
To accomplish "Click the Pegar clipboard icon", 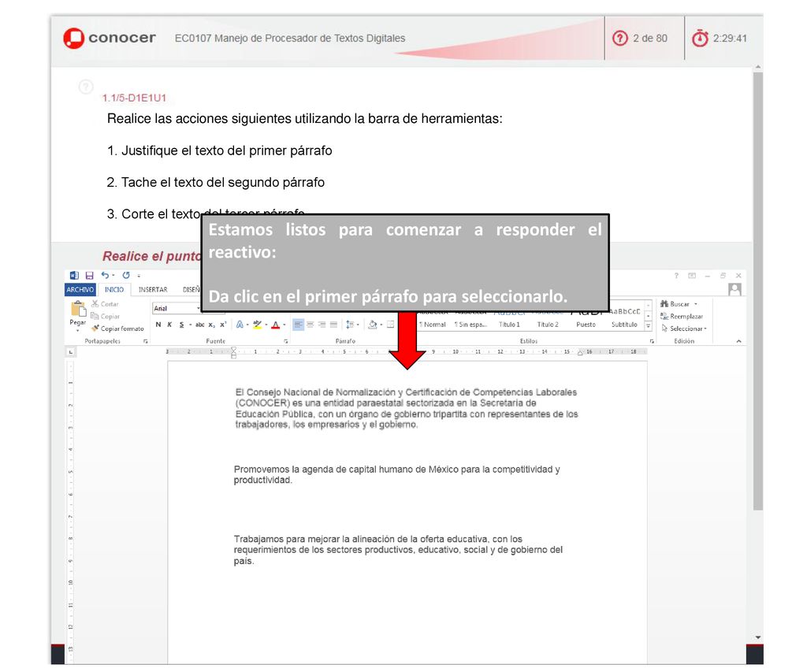I will click(x=78, y=309).
